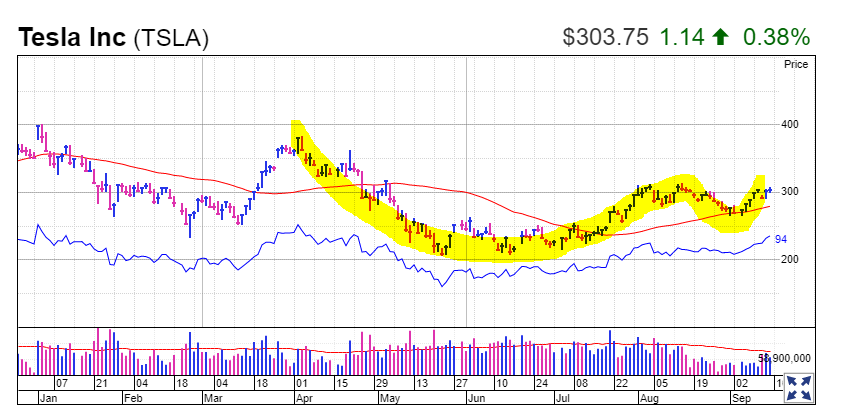Click the 200 price level label
The height and width of the screenshot is (415, 853).
pos(790,259)
